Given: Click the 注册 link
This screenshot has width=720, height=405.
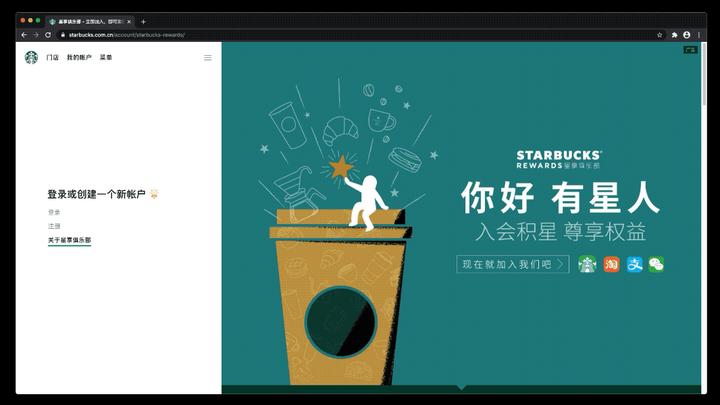Looking at the screenshot, I should pyautogui.click(x=54, y=226).
